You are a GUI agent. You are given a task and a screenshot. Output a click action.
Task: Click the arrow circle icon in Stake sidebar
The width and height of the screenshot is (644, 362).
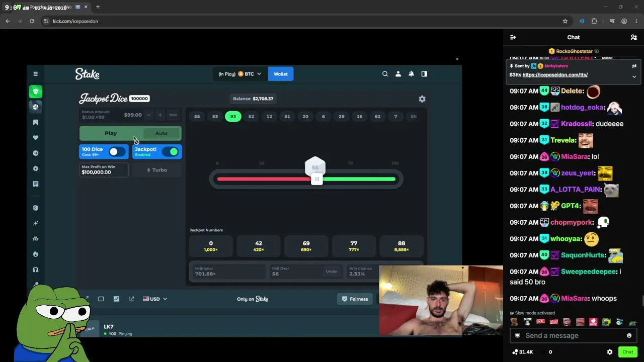click(x=35, y=153)
